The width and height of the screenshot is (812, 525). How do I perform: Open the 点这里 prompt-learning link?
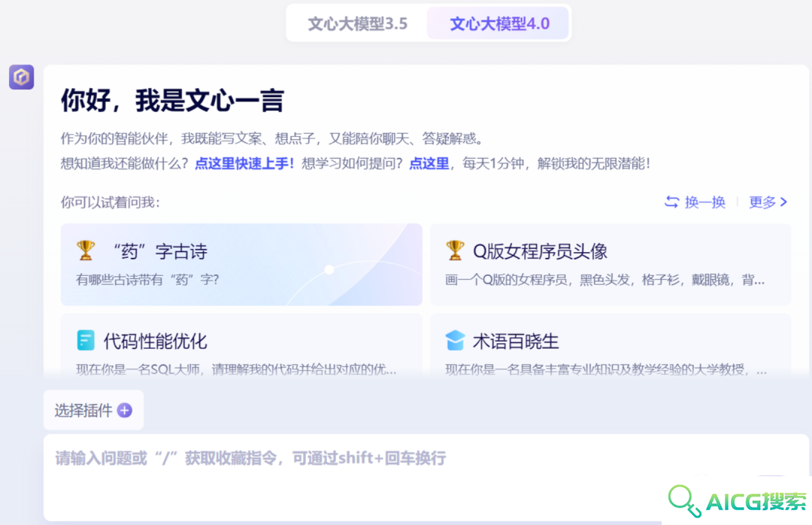429,164
